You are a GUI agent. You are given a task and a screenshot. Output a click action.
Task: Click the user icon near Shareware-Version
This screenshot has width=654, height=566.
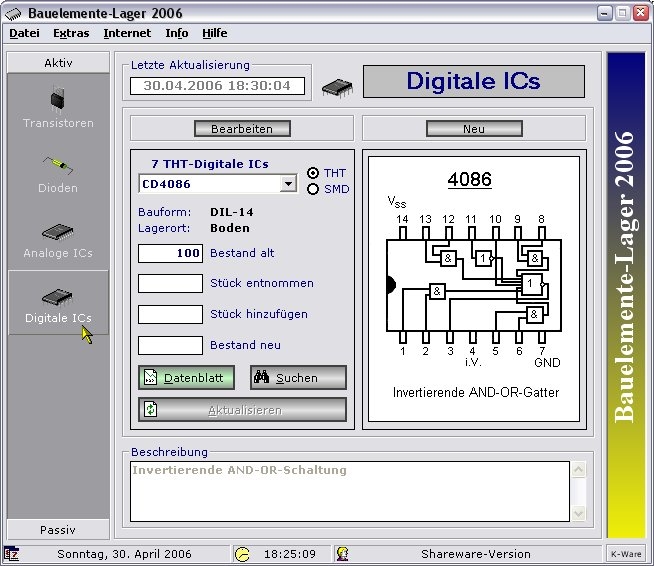pyautogui.click(x=342, y=554)
